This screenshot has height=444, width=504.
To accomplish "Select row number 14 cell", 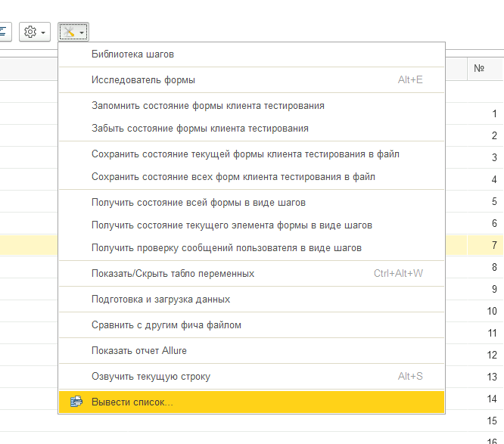I will pos(485,399).
